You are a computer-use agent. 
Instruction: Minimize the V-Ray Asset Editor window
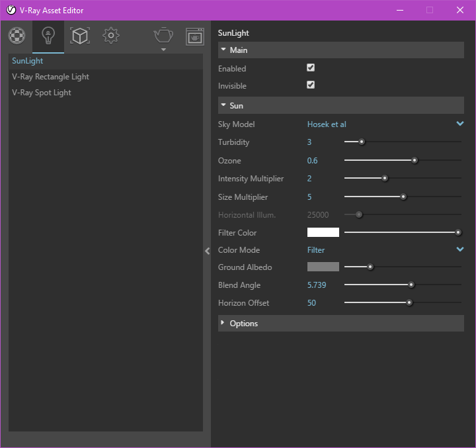point(400,10)
